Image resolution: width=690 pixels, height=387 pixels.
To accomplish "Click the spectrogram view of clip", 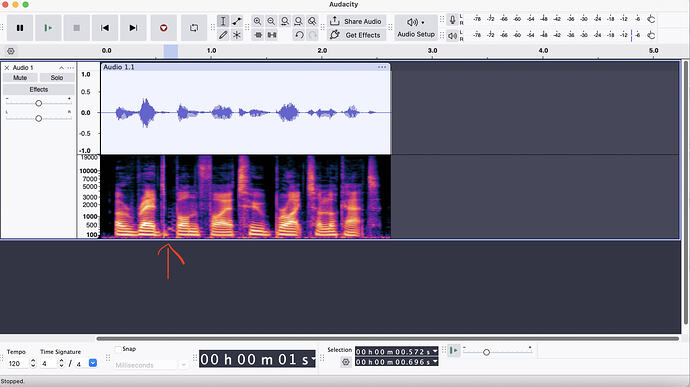I will [x=246, y=197].
